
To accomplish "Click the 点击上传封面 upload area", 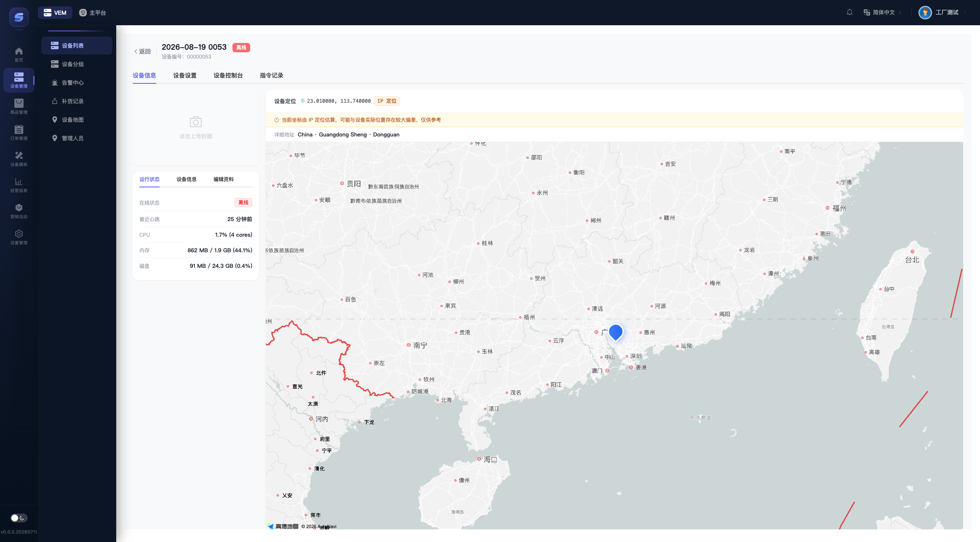I will pyautogui.click(x=196, y=128).
